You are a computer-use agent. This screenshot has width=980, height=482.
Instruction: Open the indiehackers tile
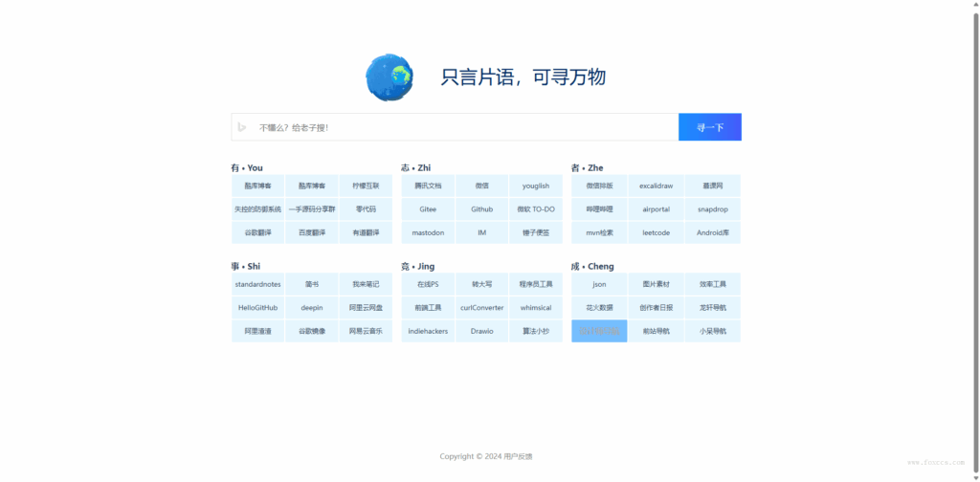click(428, 331)
